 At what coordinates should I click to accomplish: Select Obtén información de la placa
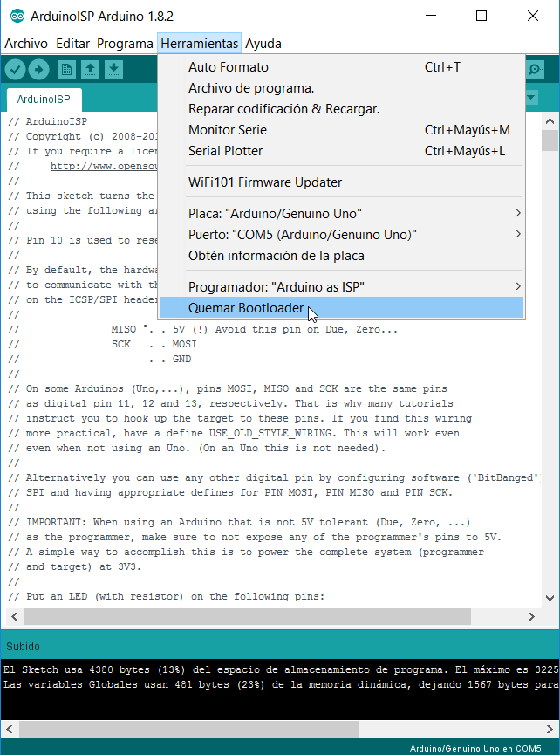pyautogui.click(x=341, y=255)
